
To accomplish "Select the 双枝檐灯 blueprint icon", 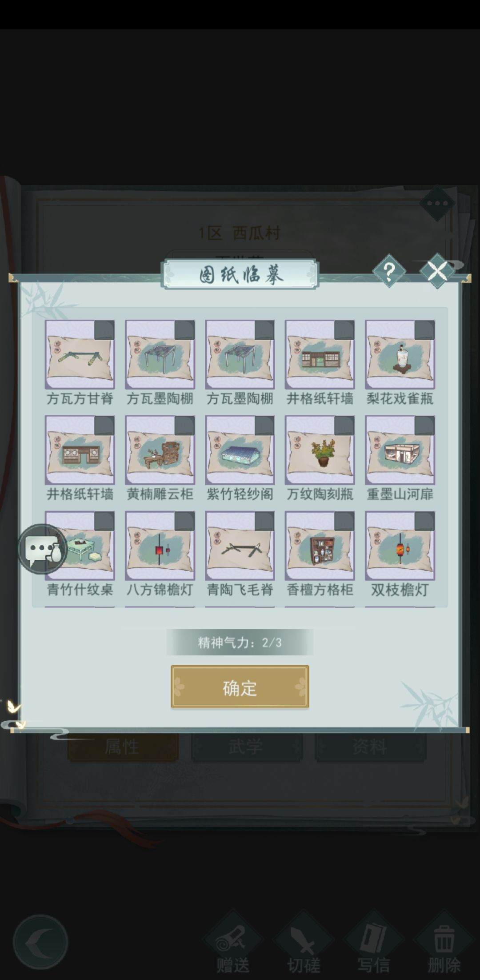I will click(400, 546).
